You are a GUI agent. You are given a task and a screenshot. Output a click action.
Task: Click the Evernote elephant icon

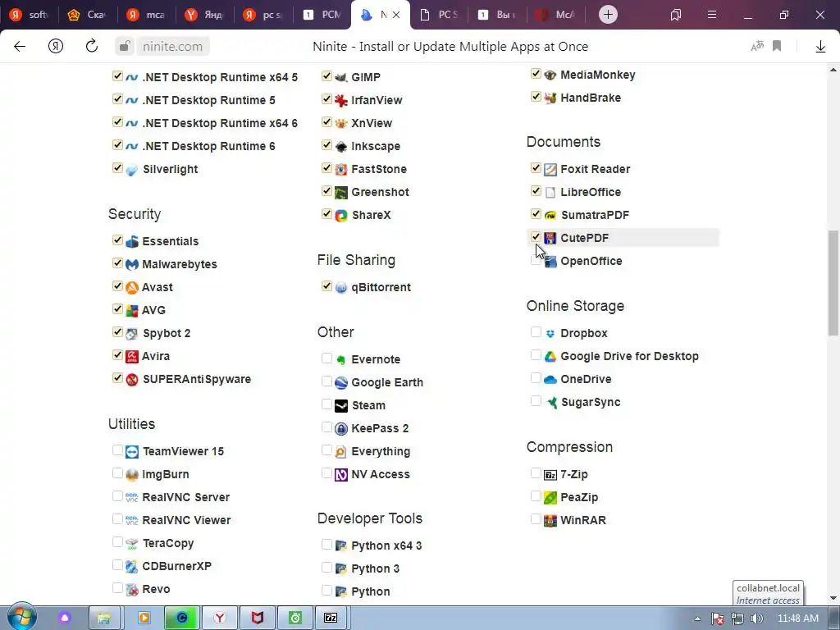[x=340, y=360]
